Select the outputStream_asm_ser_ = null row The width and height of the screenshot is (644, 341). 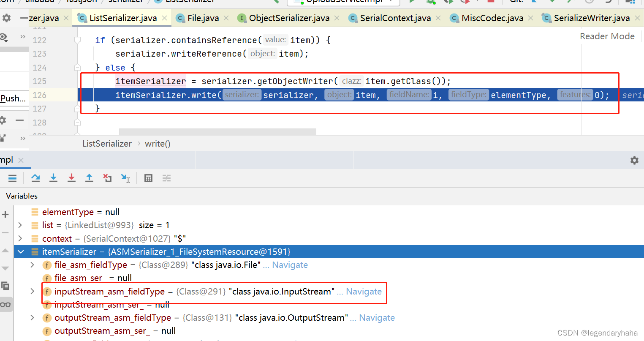pyautogui.click(x=329, y=331)
